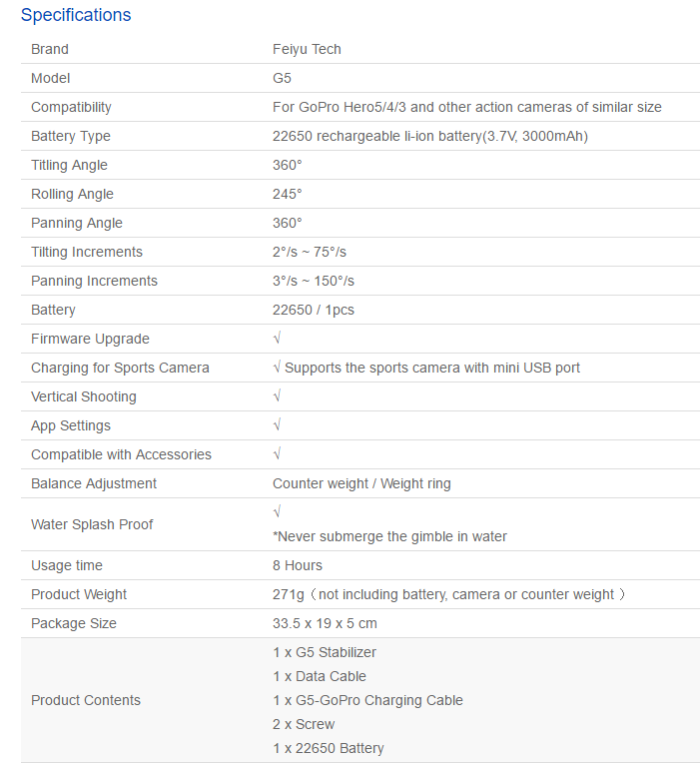Click the GoPro Hero5/4/3 compatibility text
This screenshot has height=768, width=700.
[x=466, y=107]
